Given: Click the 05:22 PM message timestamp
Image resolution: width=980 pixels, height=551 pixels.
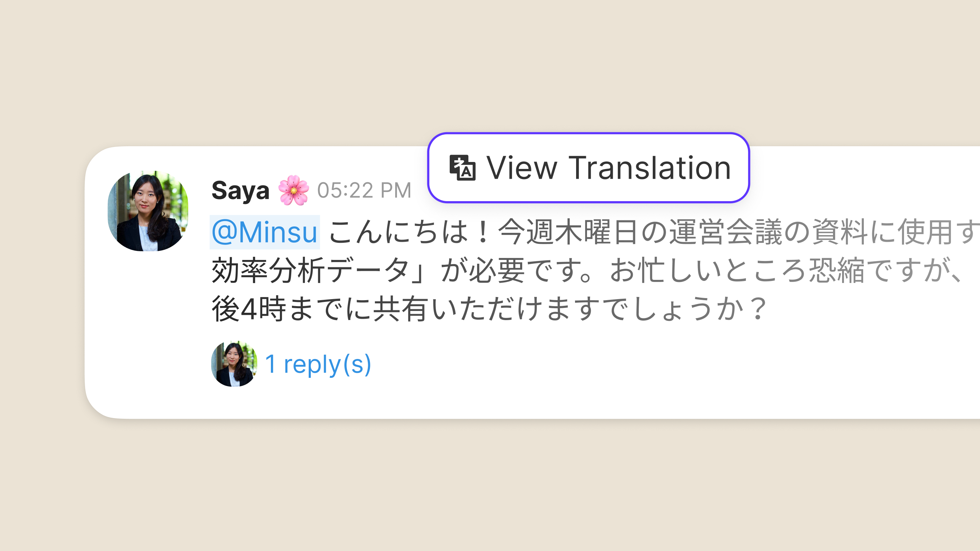Looking at the screenshot, I should pyautogui.click(x=364, y=190).
